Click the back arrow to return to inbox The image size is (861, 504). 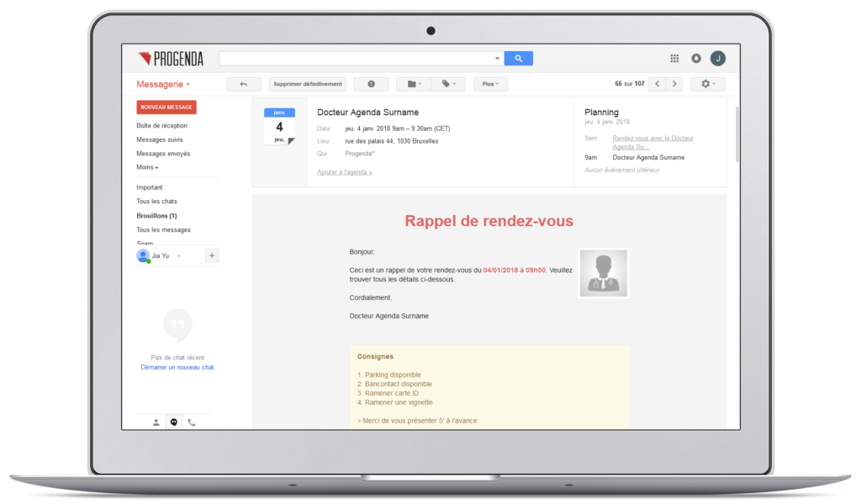tap(244, 84)
